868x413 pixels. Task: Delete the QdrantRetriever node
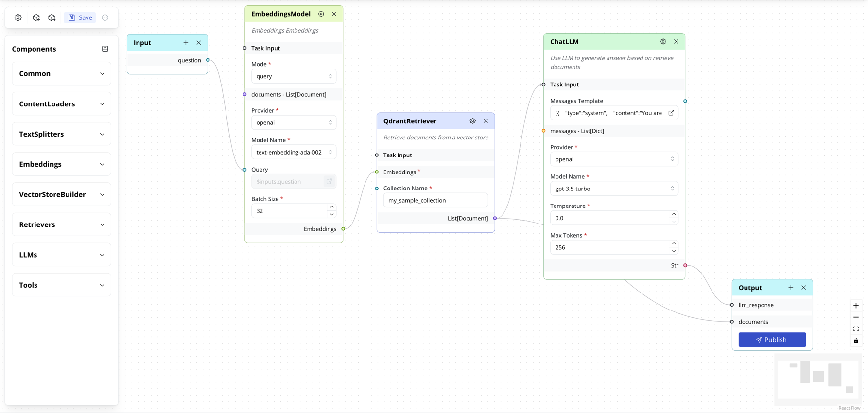point(486,121)
